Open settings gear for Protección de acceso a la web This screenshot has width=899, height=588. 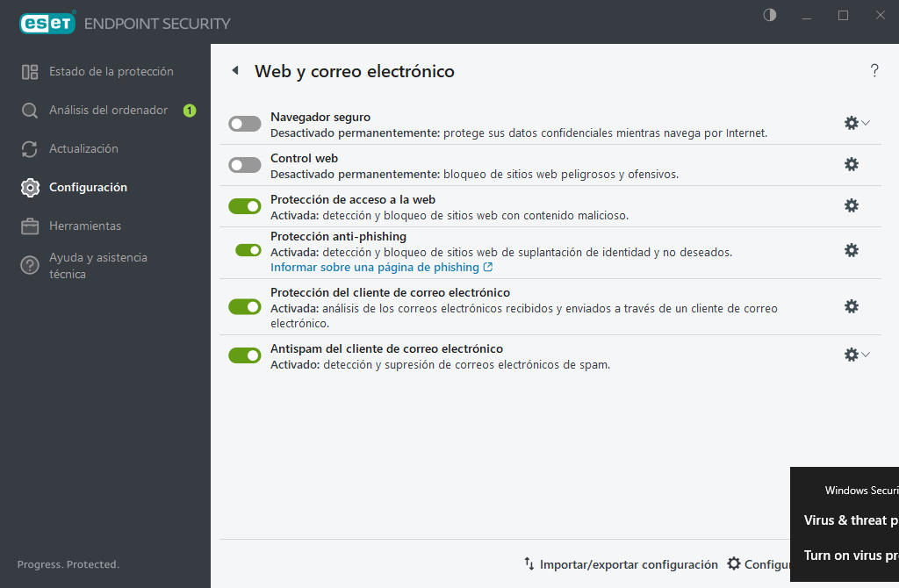(x=852, y=205)
